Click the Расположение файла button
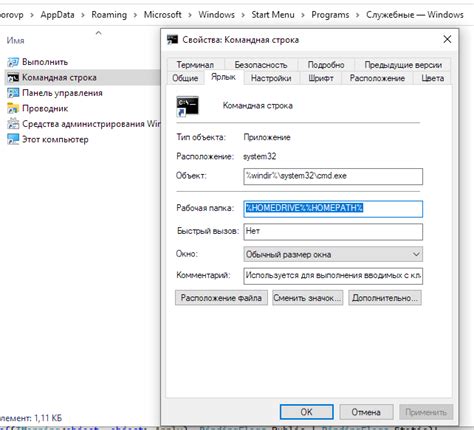The image size is (474, 430). [221, 298]
